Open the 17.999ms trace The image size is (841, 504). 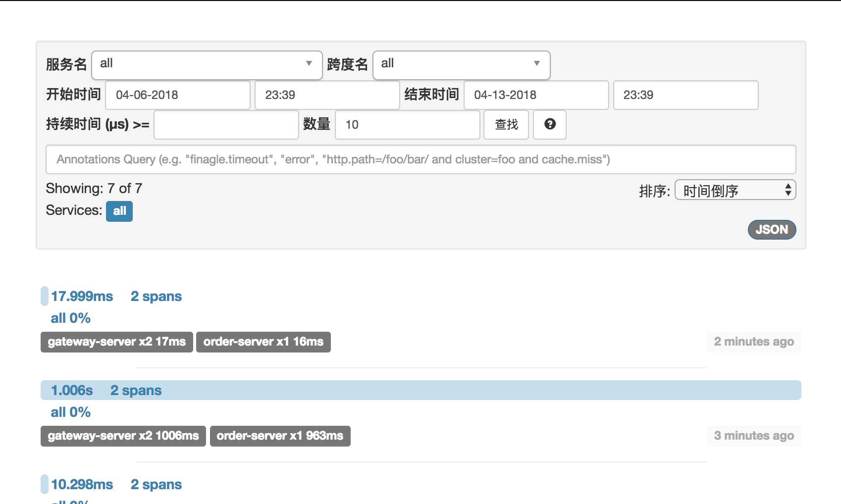pos(82,296)
